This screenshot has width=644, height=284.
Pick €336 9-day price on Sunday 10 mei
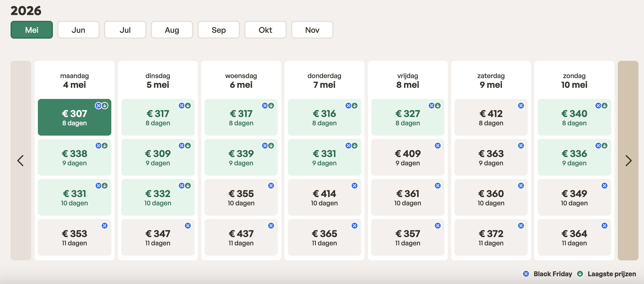point(574,157)
